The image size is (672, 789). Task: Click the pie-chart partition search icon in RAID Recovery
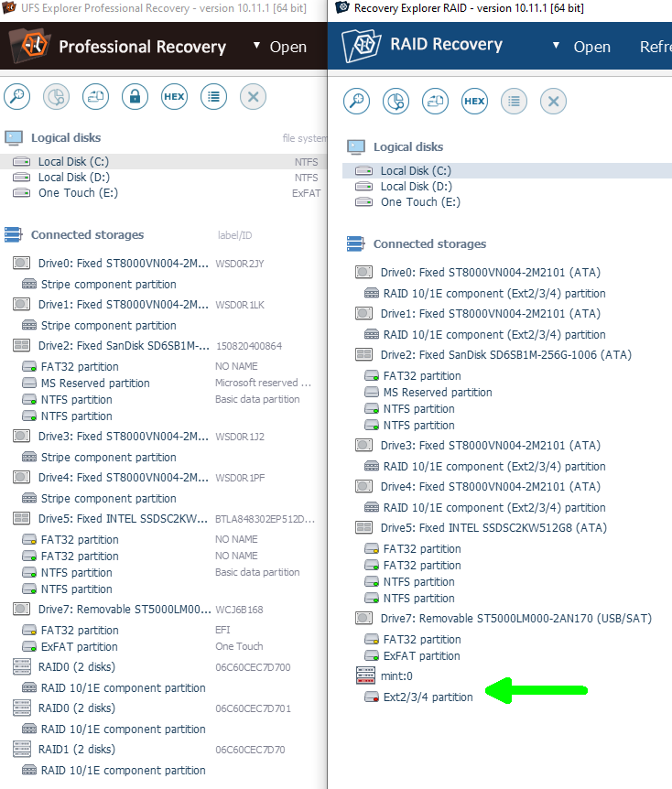pos(396,101)
